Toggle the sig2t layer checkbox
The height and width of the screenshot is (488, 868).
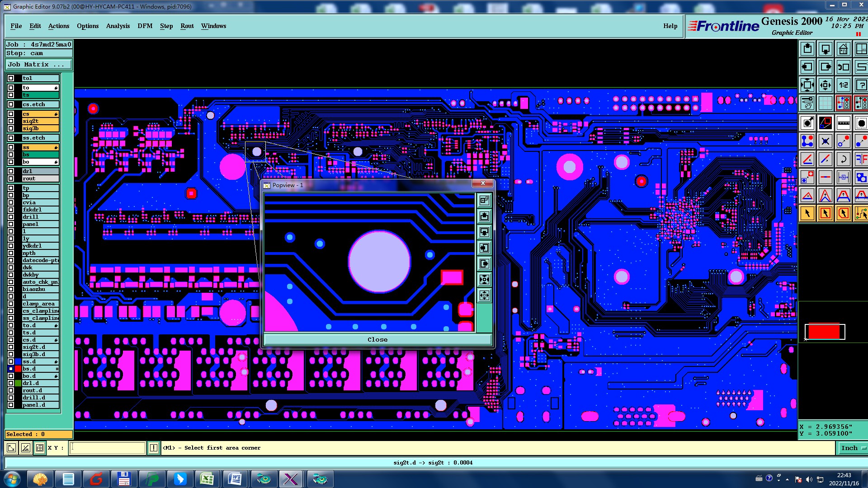pyautogui.click(x=11, y=121)
